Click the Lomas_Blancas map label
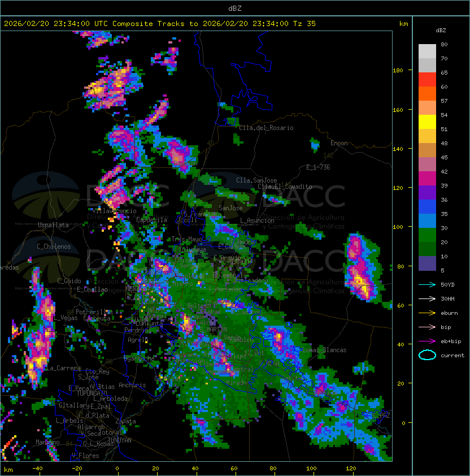The height and width of the screenshot is (476, 470). point(324,350)
